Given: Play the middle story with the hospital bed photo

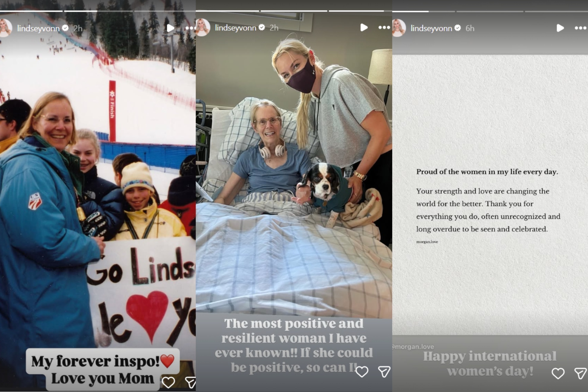Looking at the screenshot, I should [364, 28].
